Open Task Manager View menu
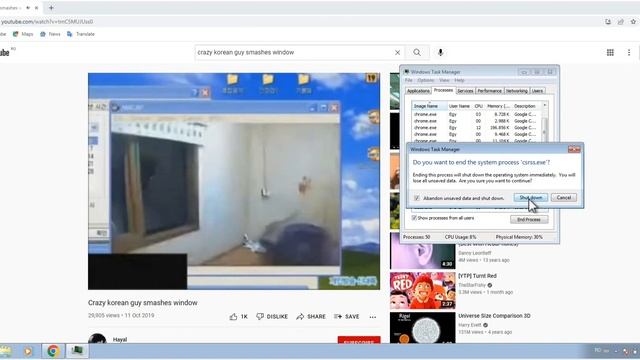Screen dimensions: 640x360 click(444, 80)
